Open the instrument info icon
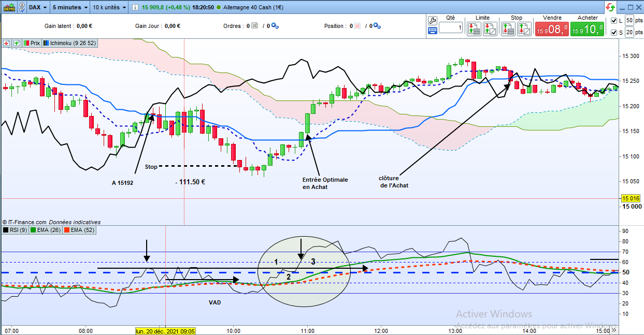 pyautogui.click(x=135, y=8)
